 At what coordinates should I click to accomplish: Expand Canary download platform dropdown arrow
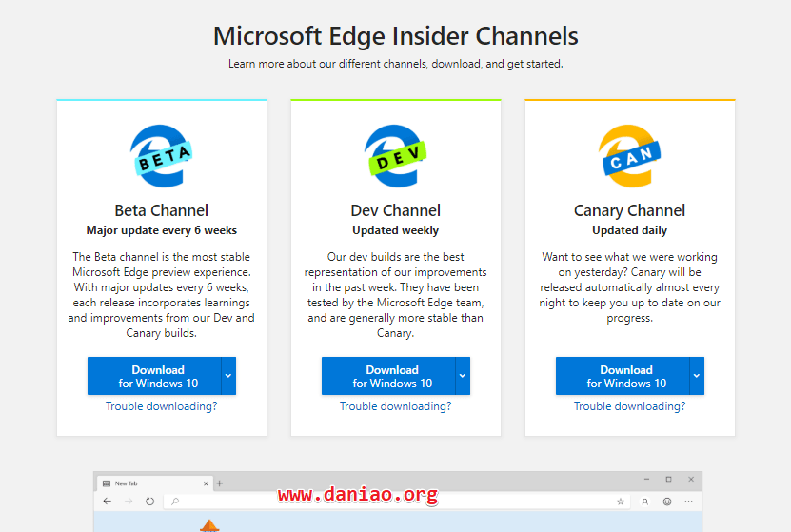[x=697, y=376]
